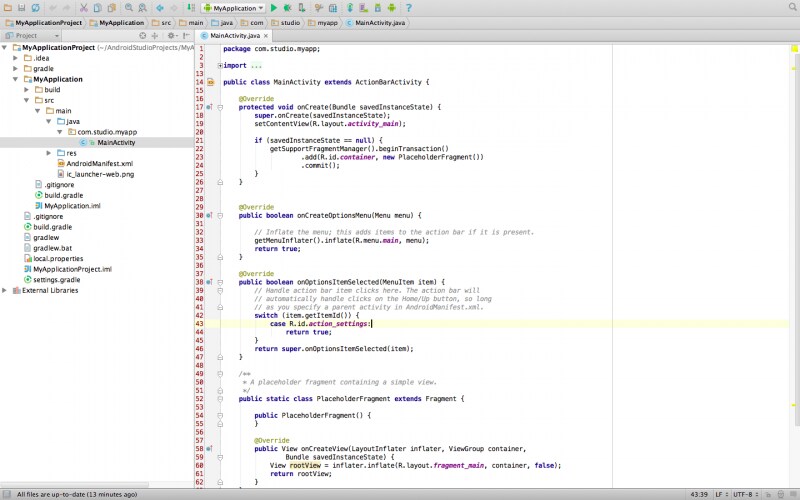The width and height of the screenshot is (800, 500).
Task: Click the Save All disk icon
Action: pyautogui.click(x=20, y=7)
